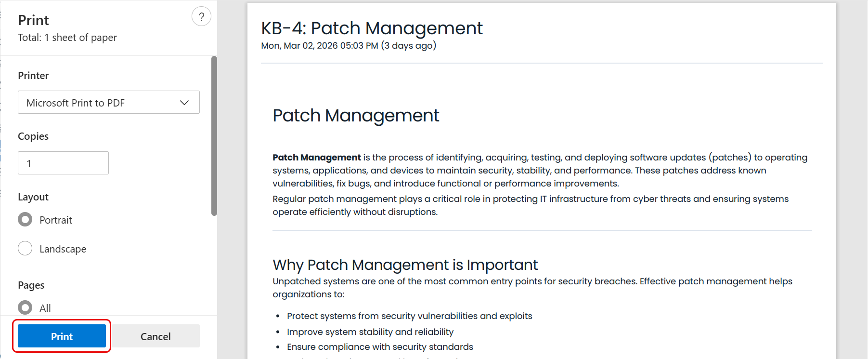Select the Portrait layout radio button
This screenshot has height=359, width=868.
25,220
